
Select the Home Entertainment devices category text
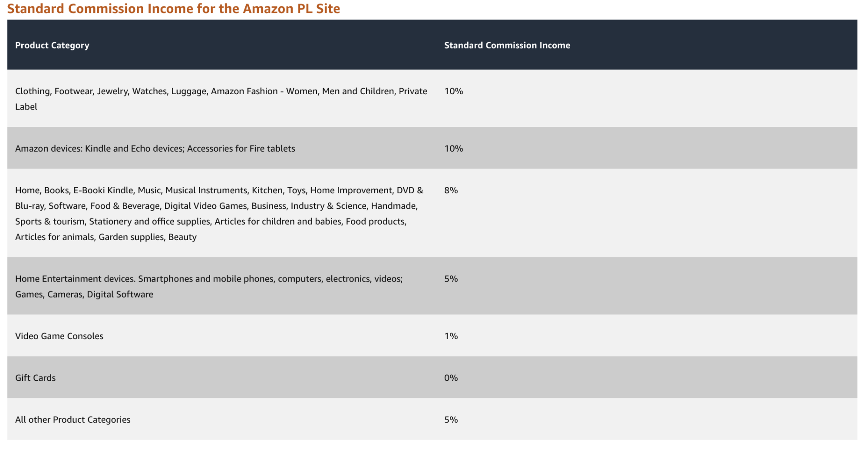click(x=209, y=279)
